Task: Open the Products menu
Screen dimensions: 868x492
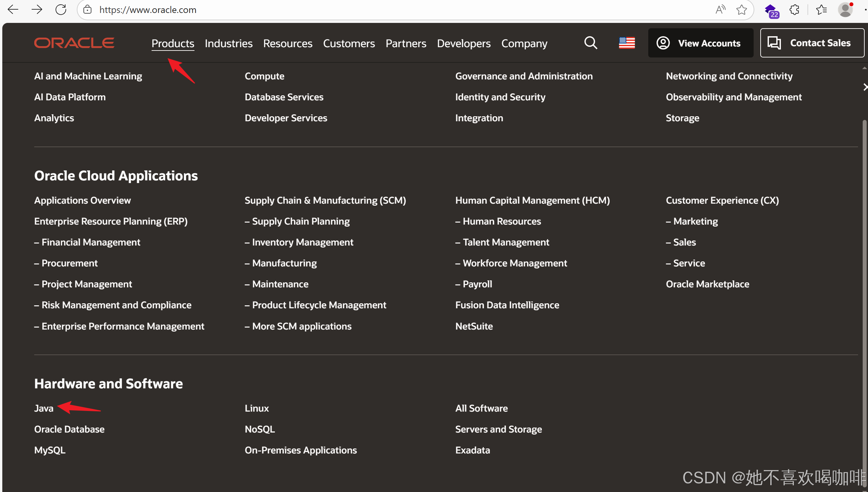Action: coord(173,43)
